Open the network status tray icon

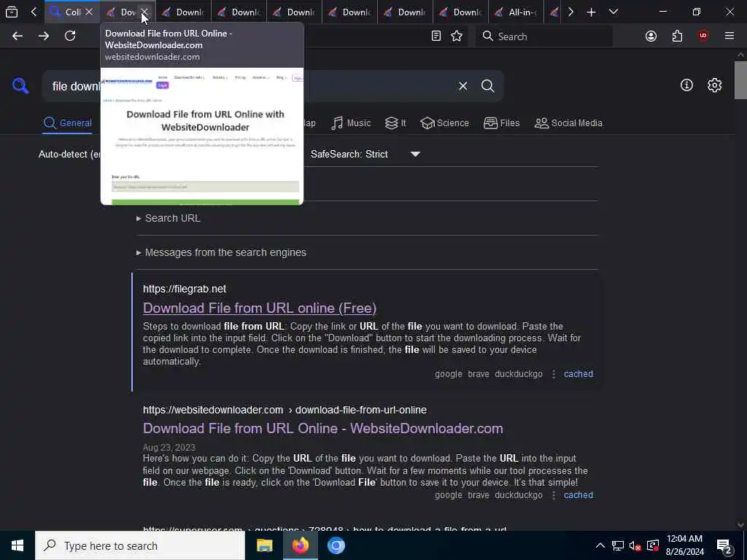618,545
